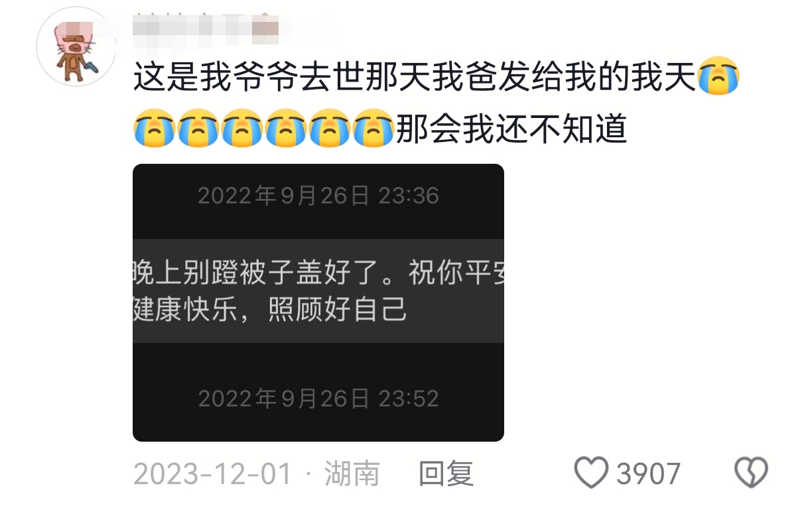
Task: Tap the heart like icon
Action: (590, 474)
